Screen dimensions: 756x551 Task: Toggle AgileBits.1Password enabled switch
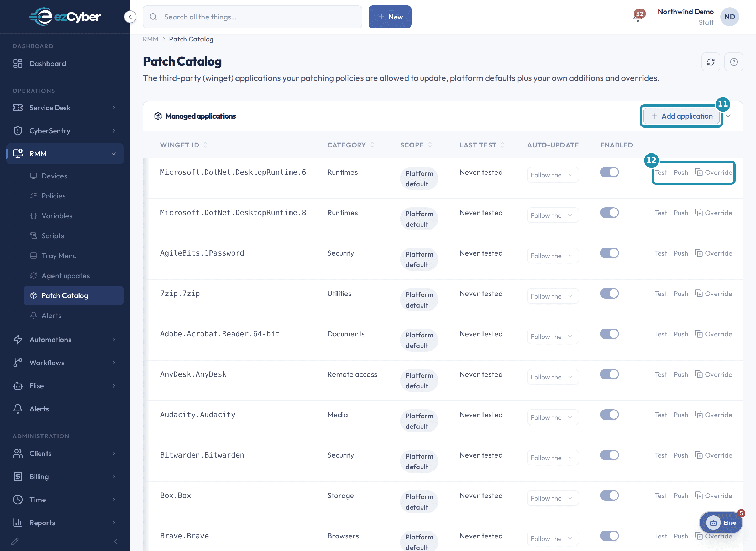[x=609, y=253]
